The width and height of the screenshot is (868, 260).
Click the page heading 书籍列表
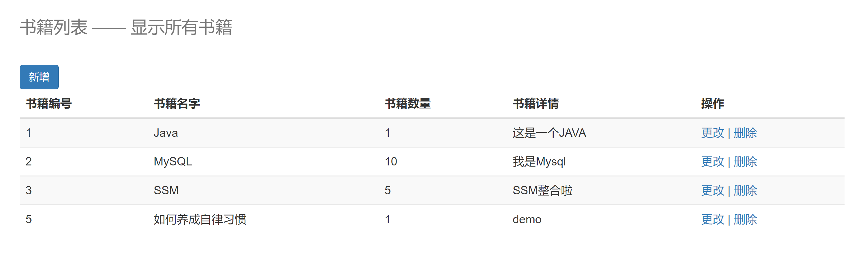54,27
